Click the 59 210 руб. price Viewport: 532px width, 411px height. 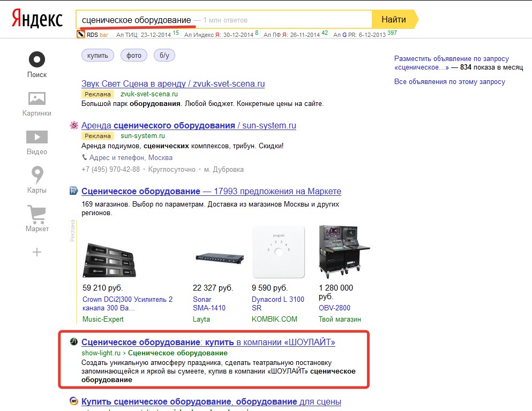pyautogui.click(x=103, y=288)
